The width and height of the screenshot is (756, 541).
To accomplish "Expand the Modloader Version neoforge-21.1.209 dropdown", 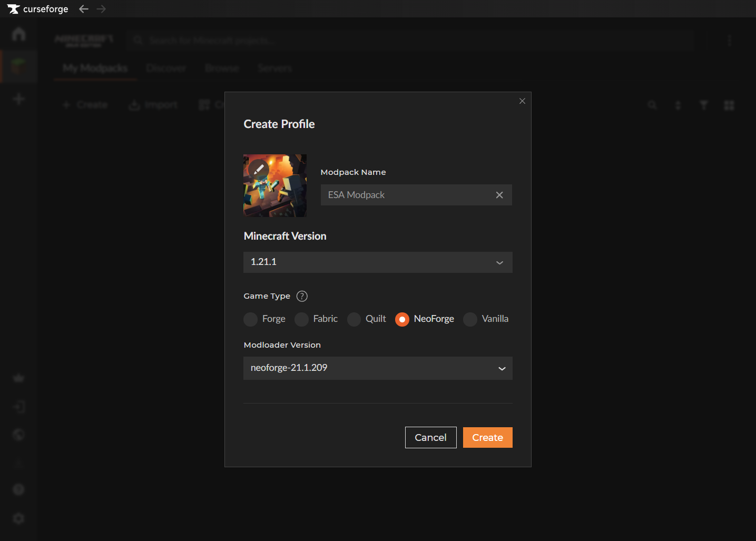I will pos(378,368).
